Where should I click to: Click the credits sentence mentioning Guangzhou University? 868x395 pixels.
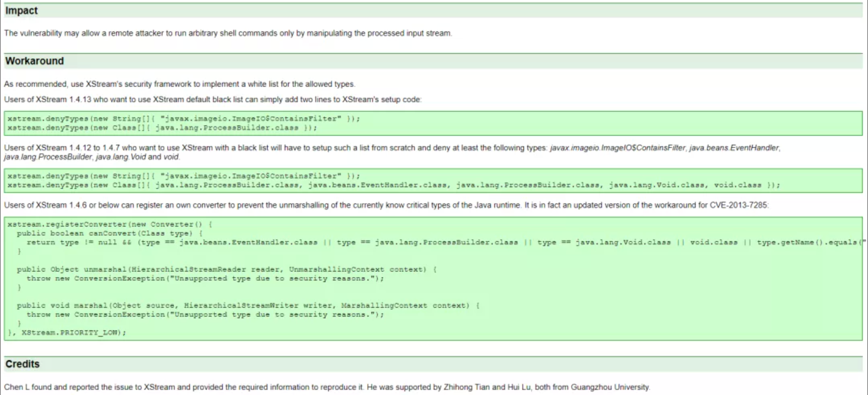(x=327, y=387)
